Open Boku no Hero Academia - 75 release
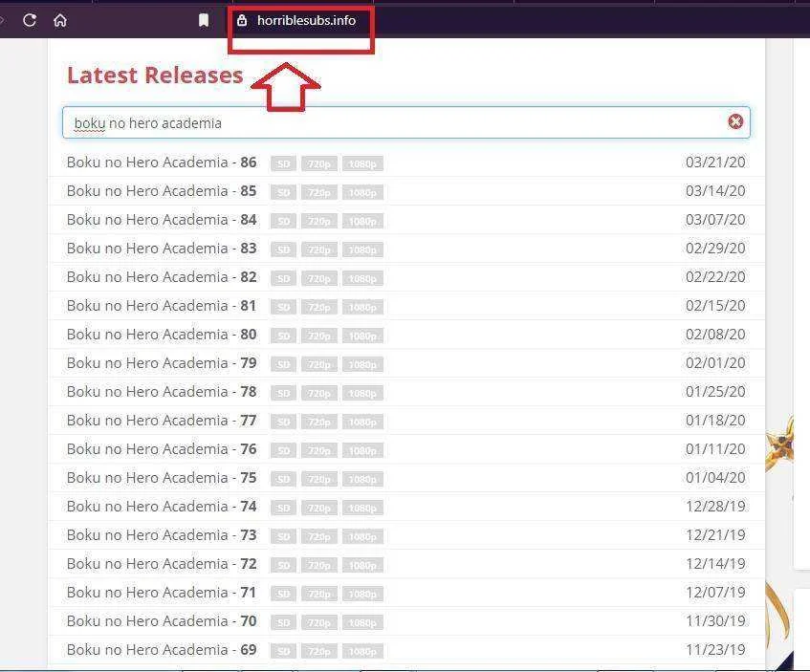Image resolution: width=810 pixels, height=672 pixels. point(162,478)
